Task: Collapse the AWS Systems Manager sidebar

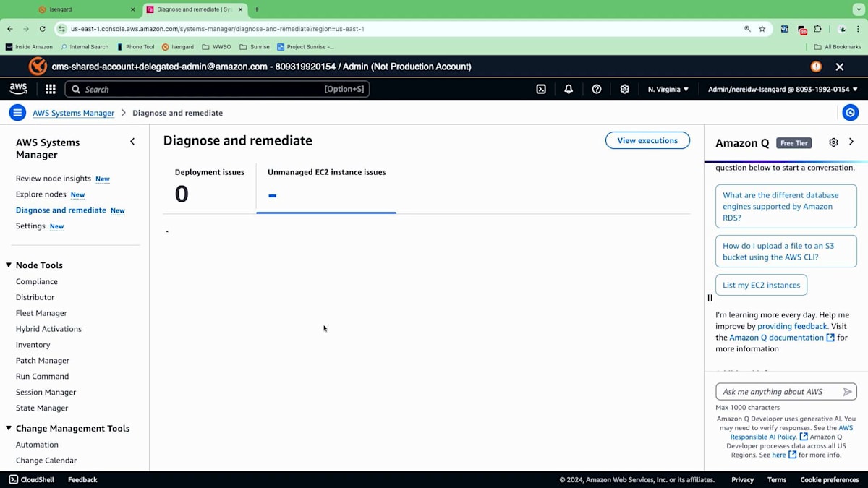Action: tap(132, 142)
